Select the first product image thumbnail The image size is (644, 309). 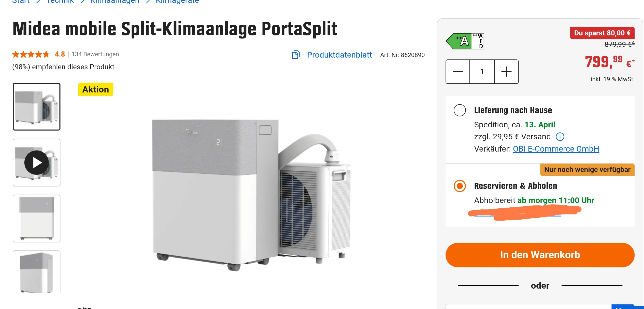click(37, 107)
